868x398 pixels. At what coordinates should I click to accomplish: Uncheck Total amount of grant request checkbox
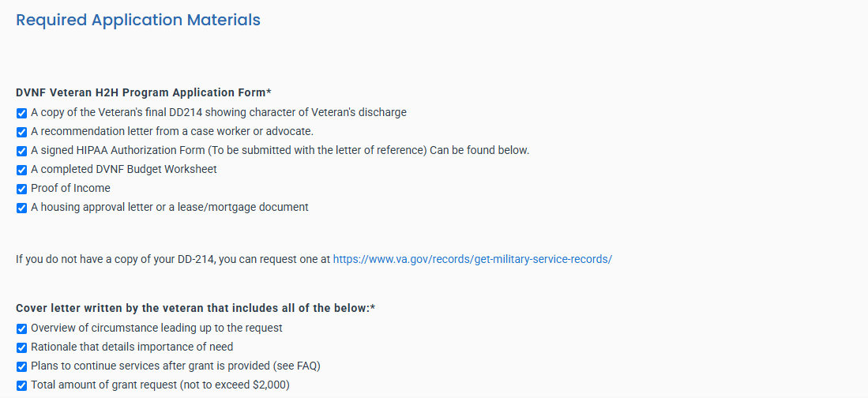pyautogui.click(x=21, y=386)
